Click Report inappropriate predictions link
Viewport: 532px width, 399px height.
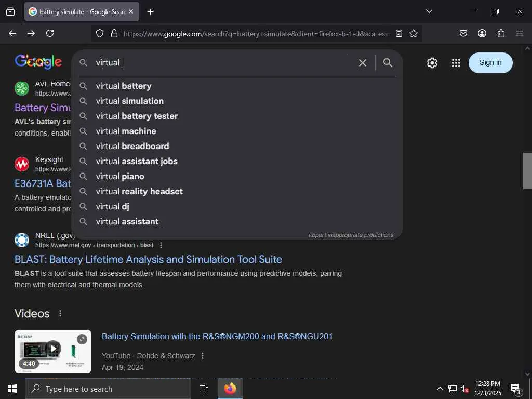(x=351, y=235)
